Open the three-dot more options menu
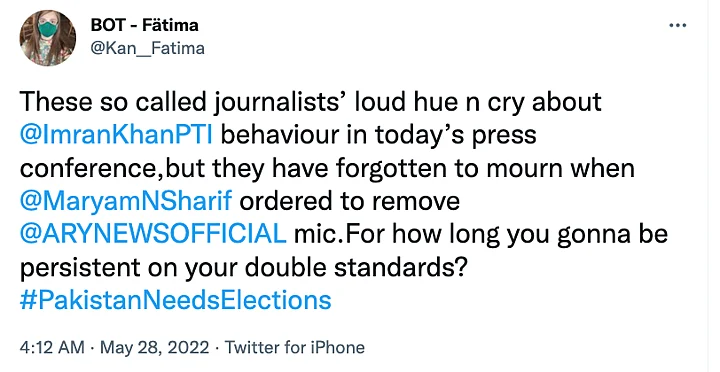The height and width of the screenshot is (372, 720). (678, 26)
